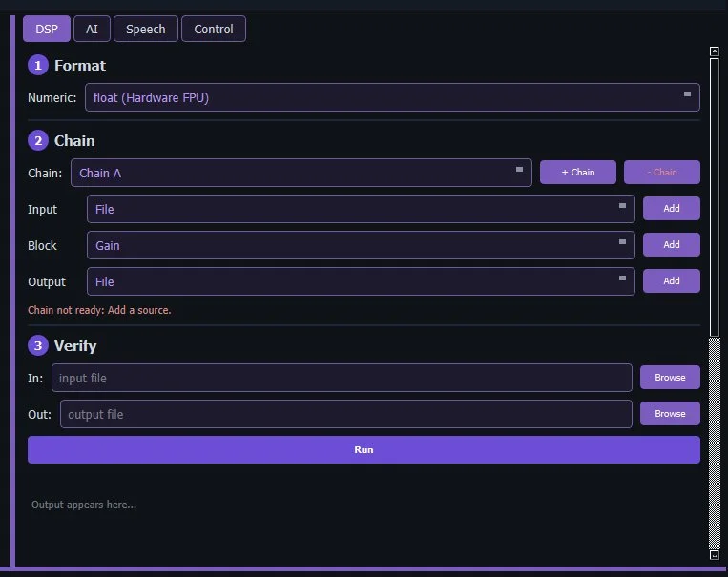Click the 'Chain:' field label
The height and width of the screenshot is (577, 728).
[45, 174]
